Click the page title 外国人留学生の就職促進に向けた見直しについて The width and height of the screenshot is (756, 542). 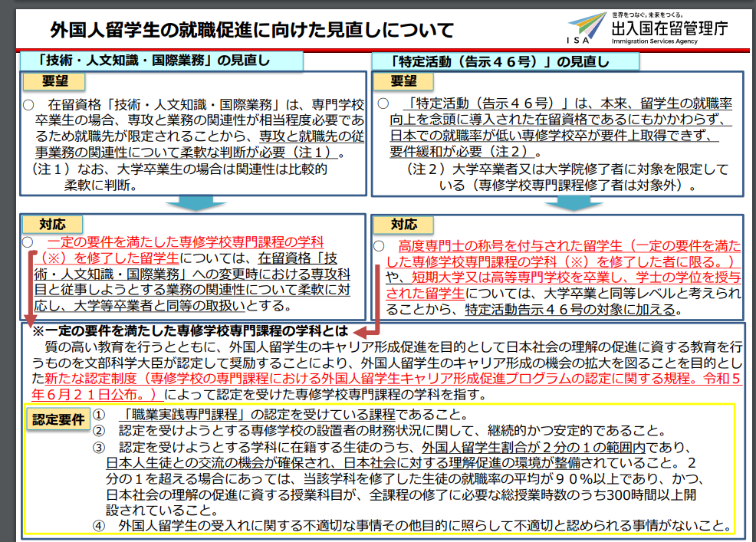click(251, 31)
